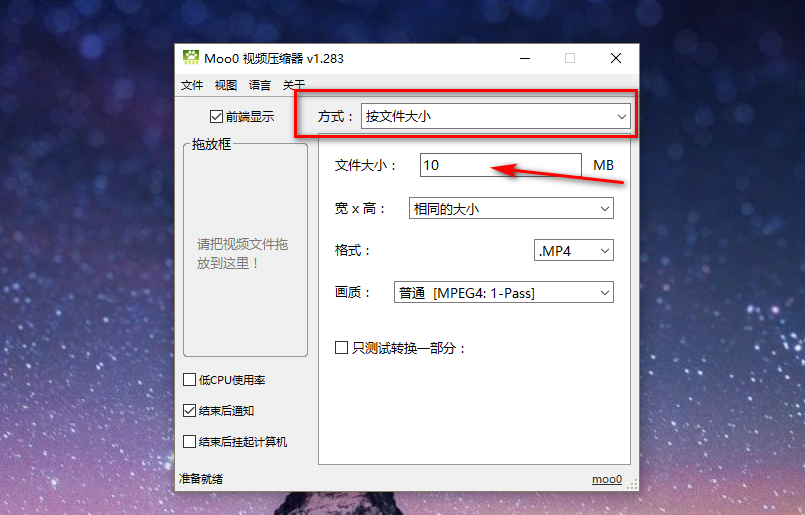Expand the 宽 x 高 dropdown
The image size is (805, 515).
(511, 208)
